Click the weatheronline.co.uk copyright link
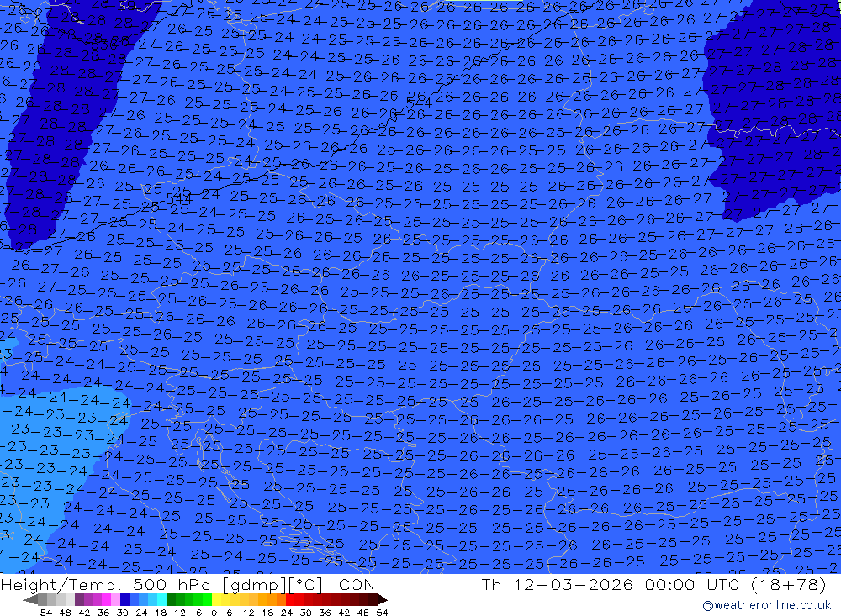The image size is (841, 616). click(x=766, y=605)
